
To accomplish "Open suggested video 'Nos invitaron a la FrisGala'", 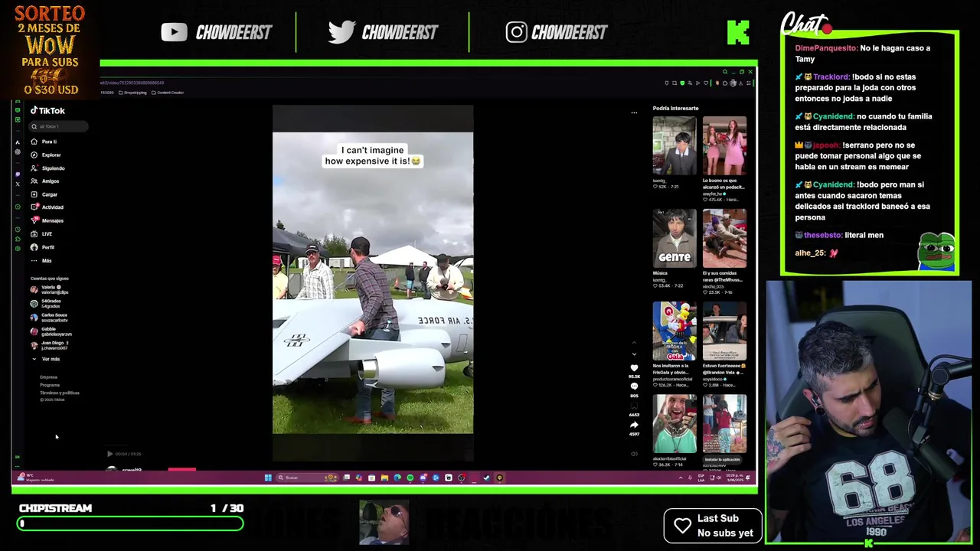I will coord(675,332).
